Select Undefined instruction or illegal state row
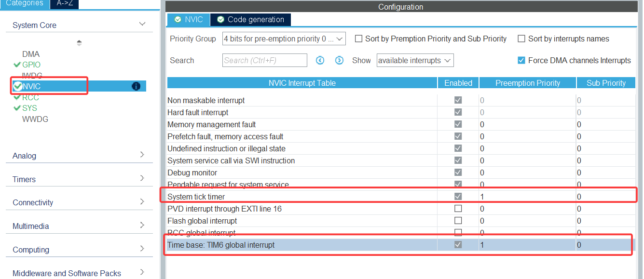 tap(401, 148)
